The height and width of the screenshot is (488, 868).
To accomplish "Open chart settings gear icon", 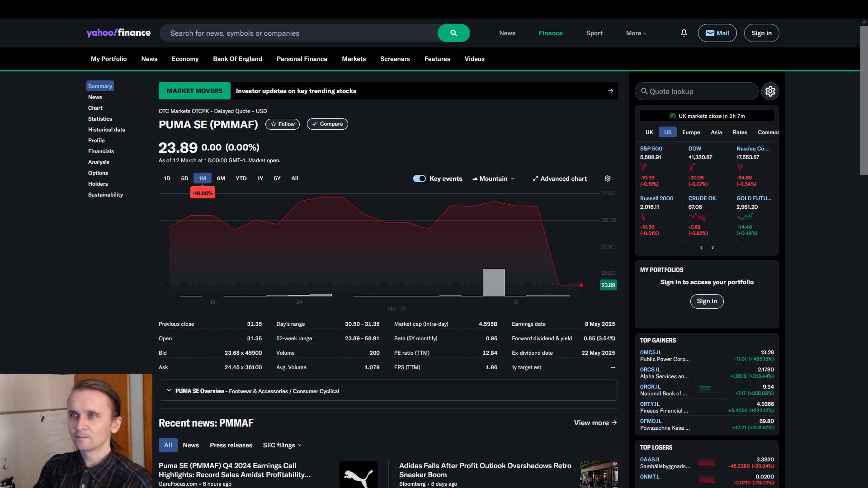I will tap(607, 178).
